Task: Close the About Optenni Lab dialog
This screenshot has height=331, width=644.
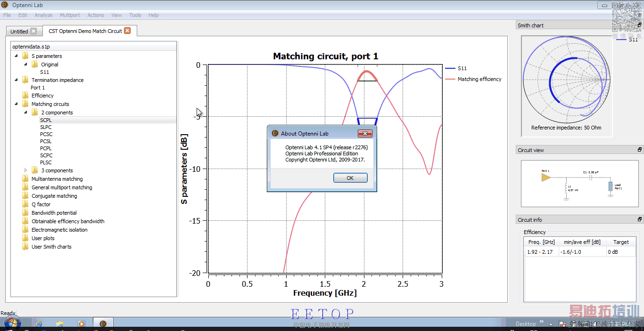Action: pyautogui.click(x=365, y=133)
